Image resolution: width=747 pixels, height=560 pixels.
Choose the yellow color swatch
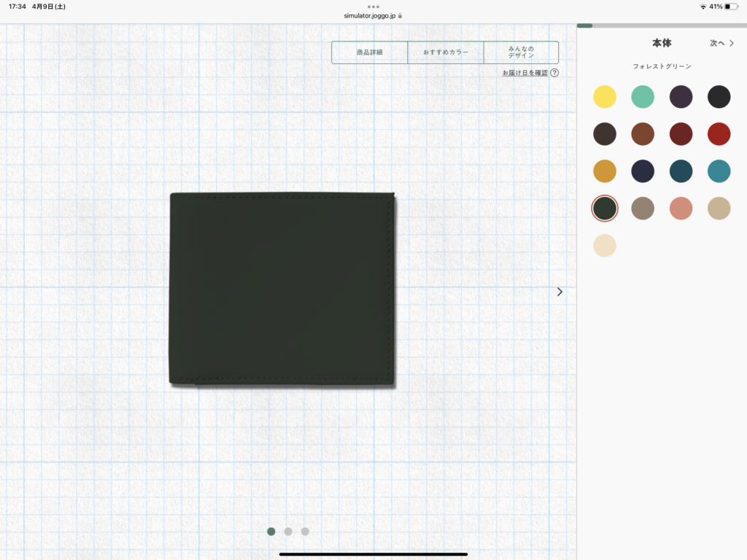604,97
